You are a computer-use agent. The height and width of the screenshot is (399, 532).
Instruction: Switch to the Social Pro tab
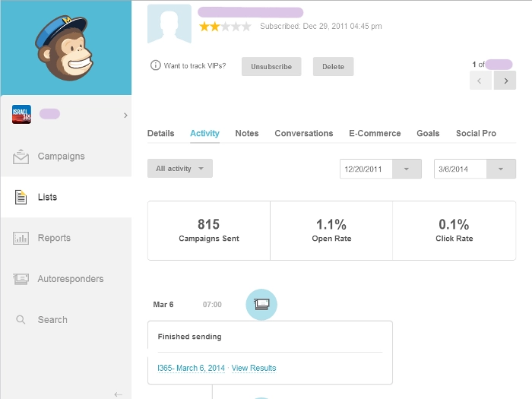click(x=476, y=133)
